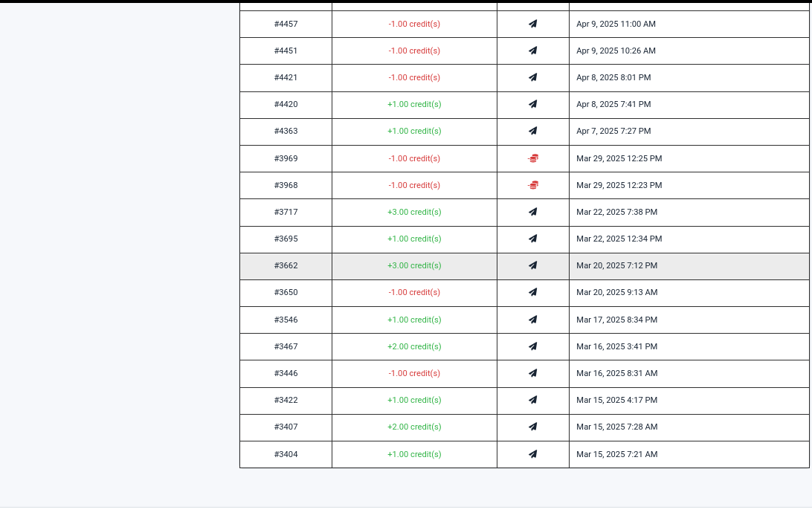Click the paper plane icon in row #4421
Image resolution: width=812 pixels, height=521 pixels.
pos(533,77)
